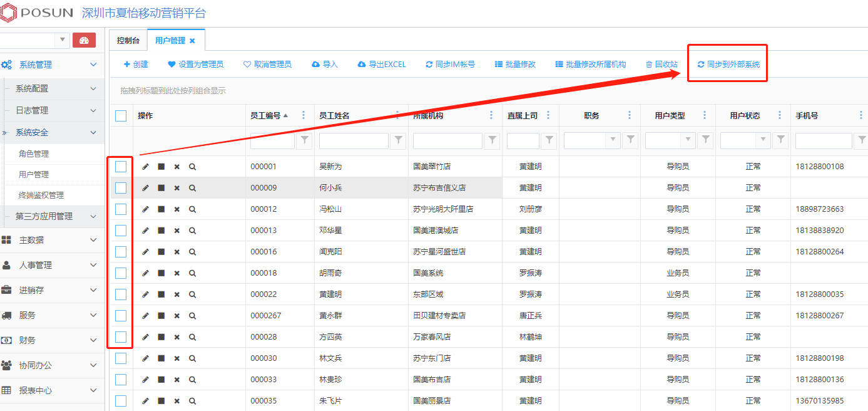The image size is (868, 411).
Task: Click 同步到外部系统 button
Action: coord(728,65)
